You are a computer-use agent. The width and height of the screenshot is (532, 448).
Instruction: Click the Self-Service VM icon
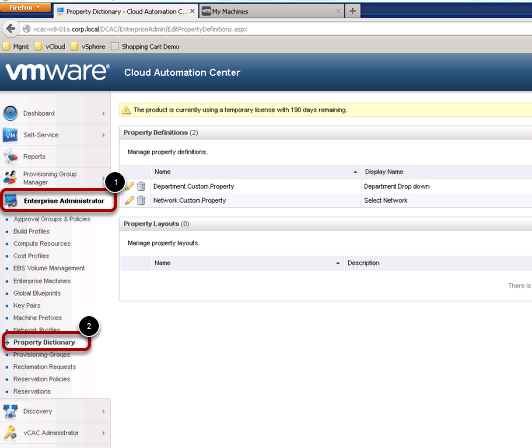pos(10,135)
